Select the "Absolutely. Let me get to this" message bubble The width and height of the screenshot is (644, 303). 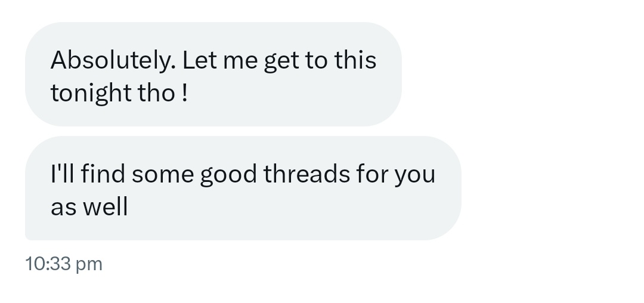(x=213, y=75)
